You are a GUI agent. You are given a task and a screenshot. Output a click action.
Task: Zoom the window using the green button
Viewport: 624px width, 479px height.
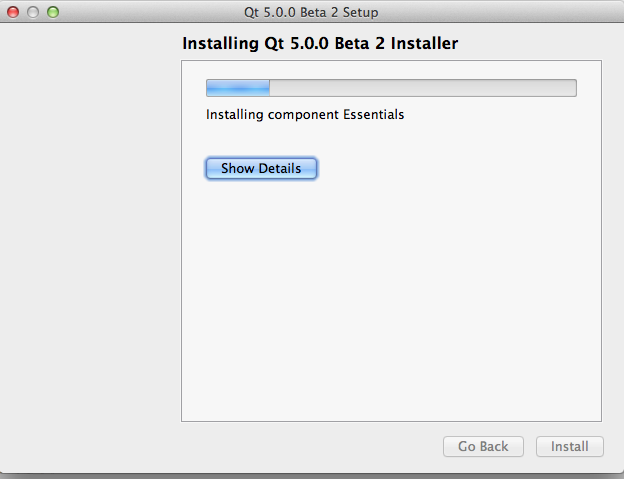tap(53, 12)
